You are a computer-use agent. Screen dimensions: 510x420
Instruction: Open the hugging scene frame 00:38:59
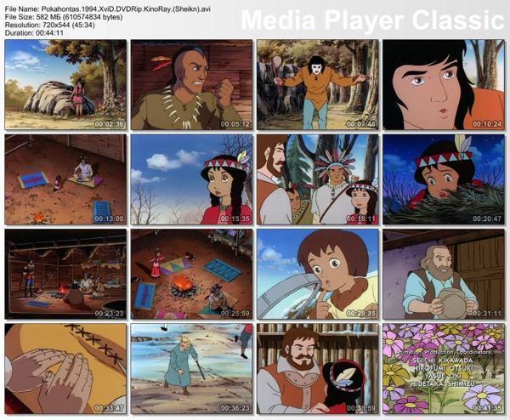click(x=318, y=369)
